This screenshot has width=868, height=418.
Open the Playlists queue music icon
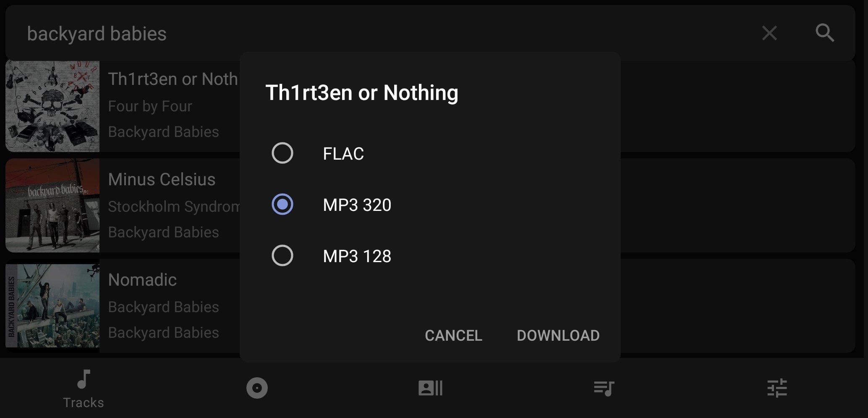[x=604, y=388]
